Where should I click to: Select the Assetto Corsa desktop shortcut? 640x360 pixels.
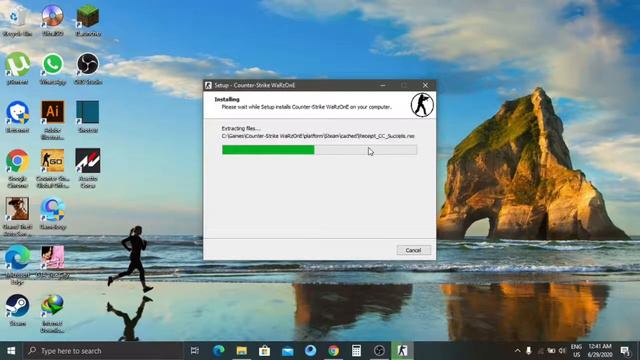88,168
